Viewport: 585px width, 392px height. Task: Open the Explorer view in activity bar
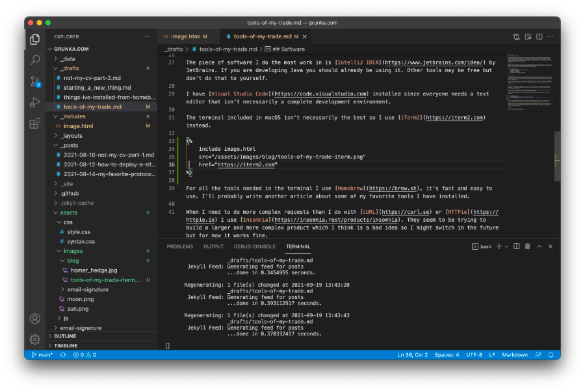(x=34, y=39)
